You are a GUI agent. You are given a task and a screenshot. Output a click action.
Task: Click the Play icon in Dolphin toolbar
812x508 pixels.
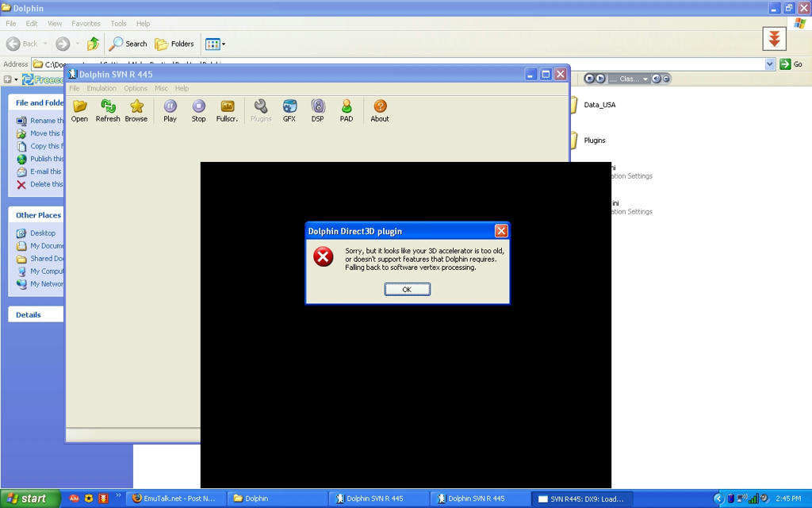tap(170, 111)
